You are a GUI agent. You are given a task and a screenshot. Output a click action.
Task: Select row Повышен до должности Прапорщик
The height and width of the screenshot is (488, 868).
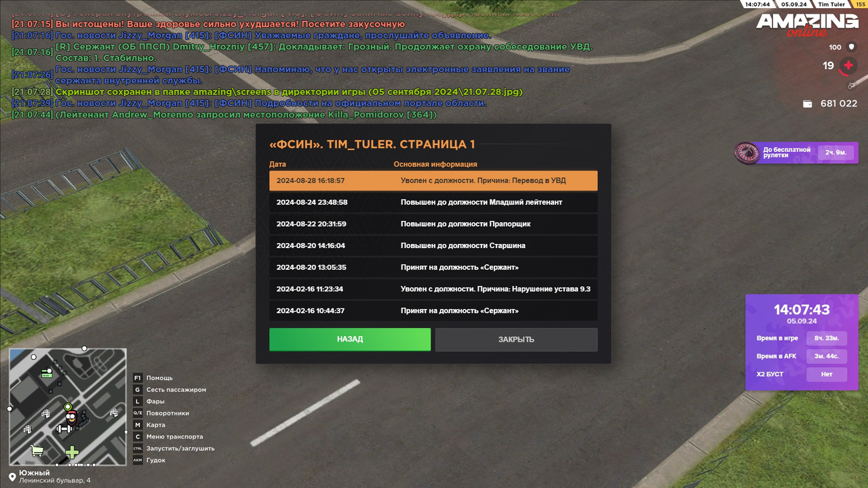(x=433, y=224)
